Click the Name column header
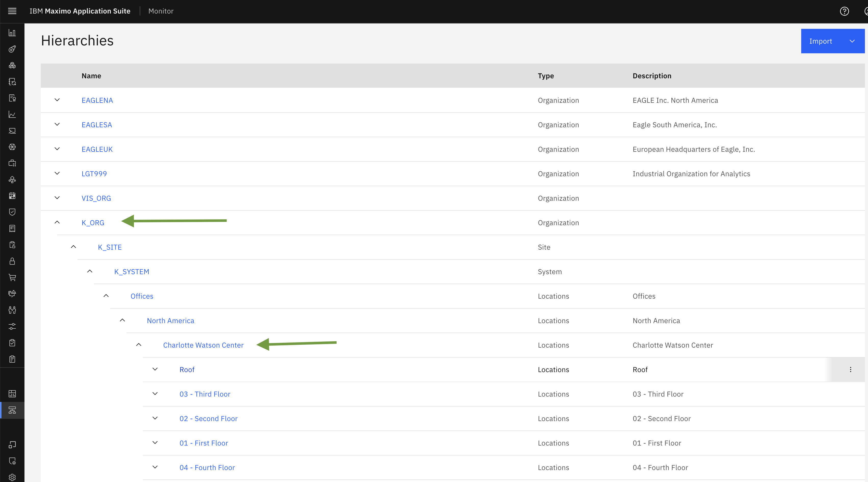Viewport: 868px width, 482px height. tap(91, 76)
